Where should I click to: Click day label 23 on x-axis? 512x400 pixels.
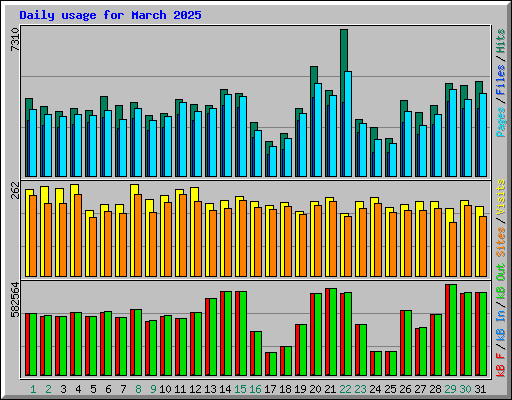(x=360, y=389)
